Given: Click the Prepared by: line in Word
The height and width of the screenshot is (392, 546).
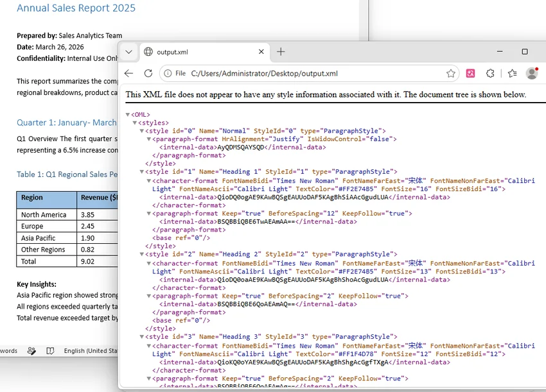Looking at the screenshot, I should 69,35.
